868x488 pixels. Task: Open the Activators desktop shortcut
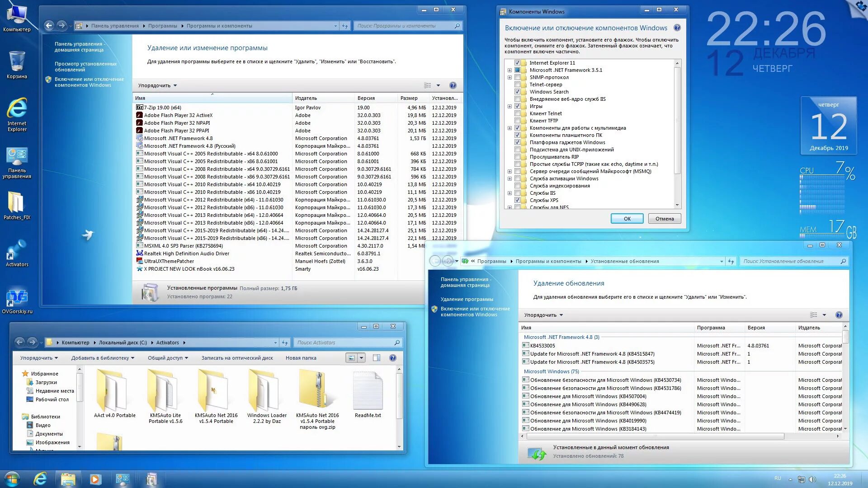(x=17, y=252)
